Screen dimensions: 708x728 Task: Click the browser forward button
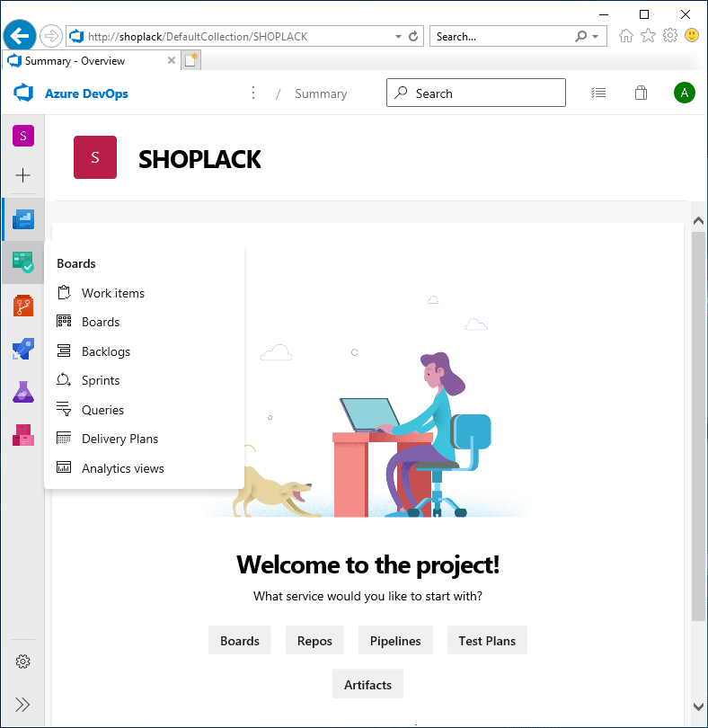[x=50, y=36]
